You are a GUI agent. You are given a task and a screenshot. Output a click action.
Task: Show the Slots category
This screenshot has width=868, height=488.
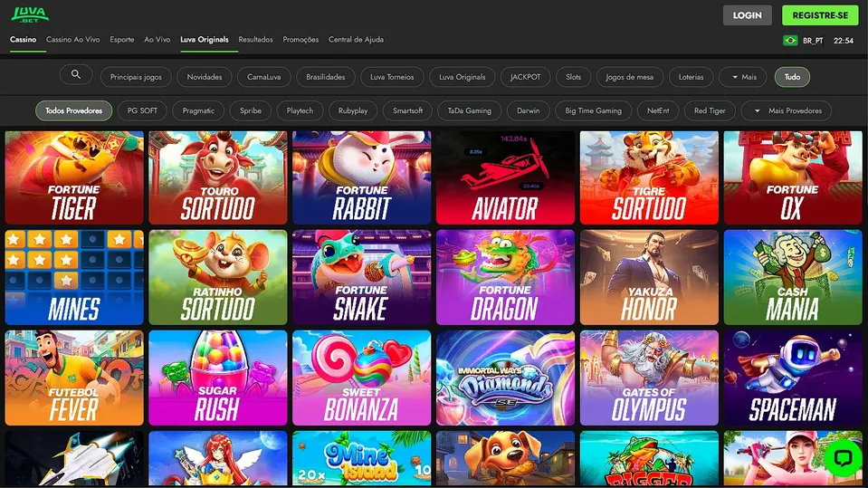point(574,77)
